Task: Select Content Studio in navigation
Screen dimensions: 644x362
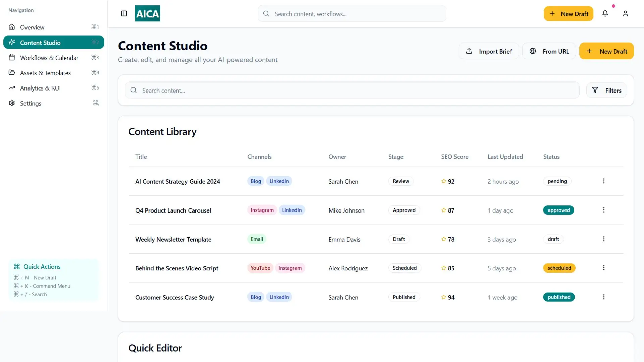Action: pos(54,42)
